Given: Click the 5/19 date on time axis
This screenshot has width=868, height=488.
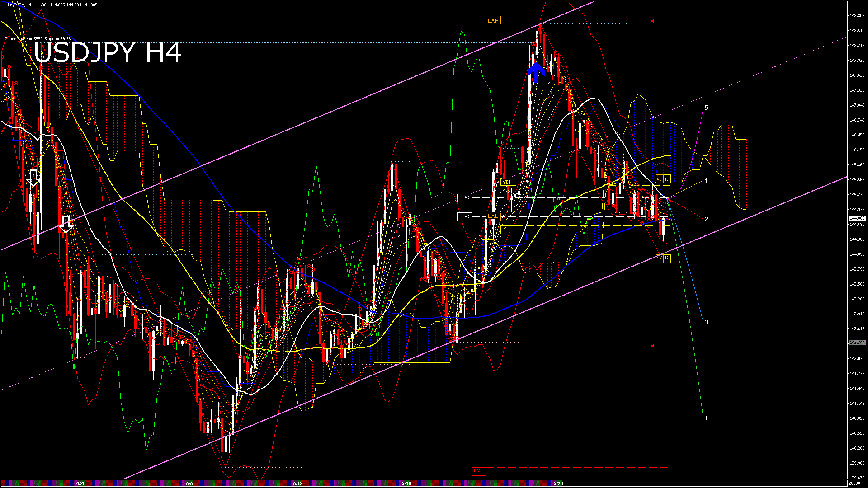Looking at the screenshot, I should [x=406, y=483].
